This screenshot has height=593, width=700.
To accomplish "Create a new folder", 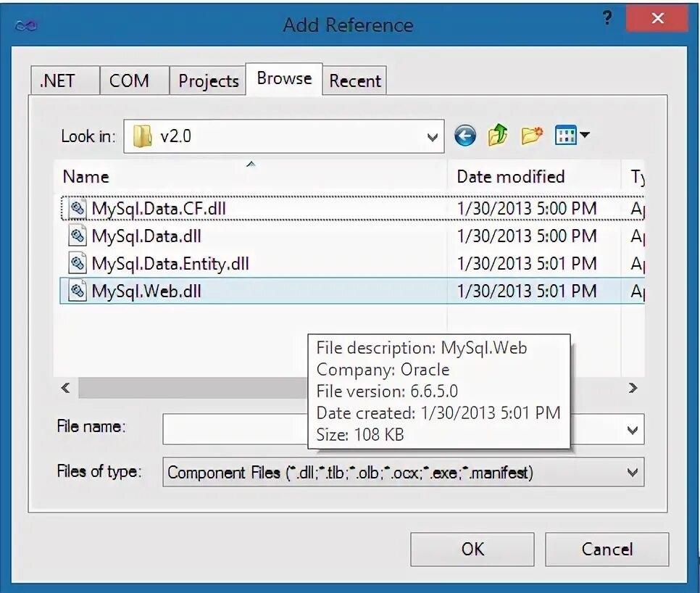I will tap(532, 136).
